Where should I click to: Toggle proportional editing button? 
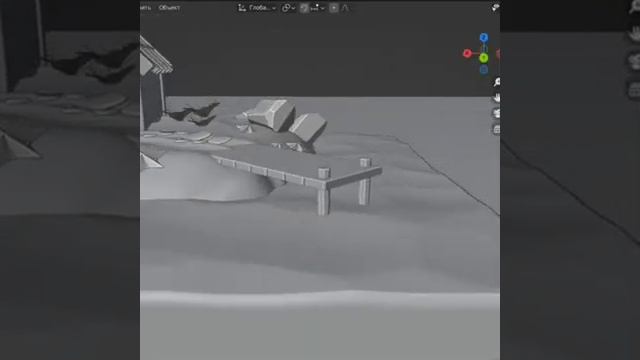(x=333, y=8)
